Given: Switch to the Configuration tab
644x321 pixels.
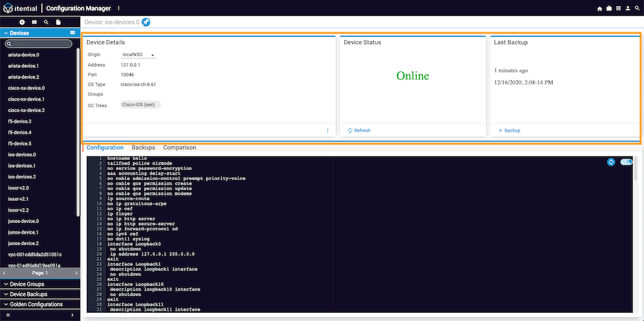Looking at the screenshot, I should [105, 148].
